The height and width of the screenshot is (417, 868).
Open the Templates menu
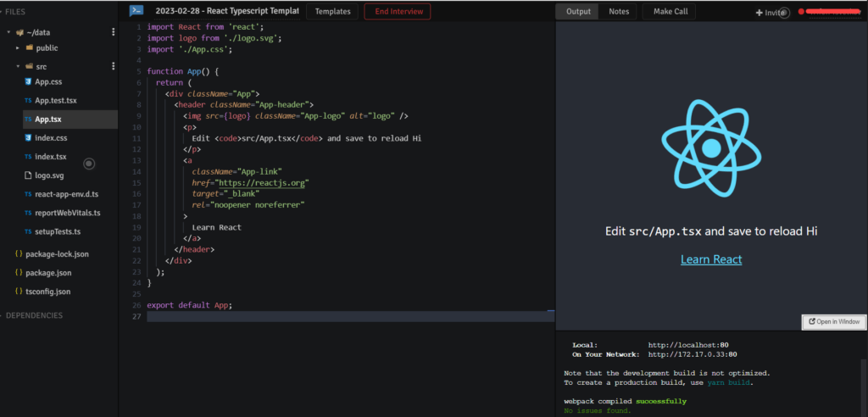332,11
